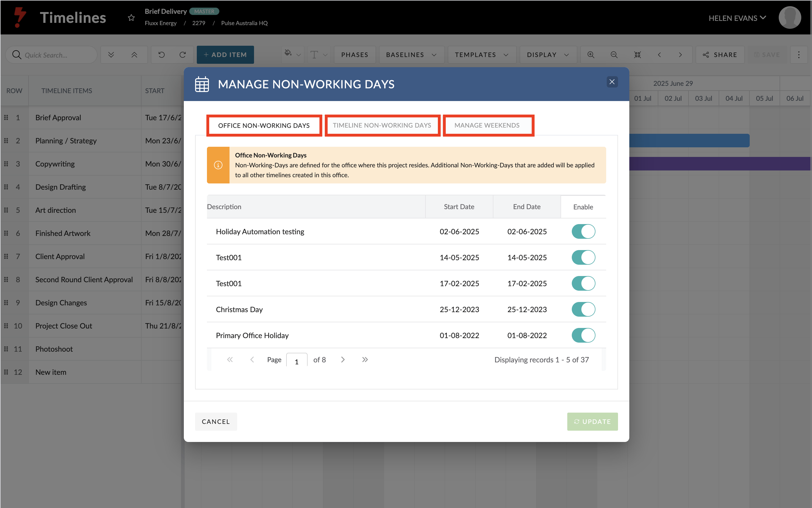The width and height of the screenshot is (812, 508).
Task: Click the 2279 breadcrumb link
Action: (x=199, y=23)
